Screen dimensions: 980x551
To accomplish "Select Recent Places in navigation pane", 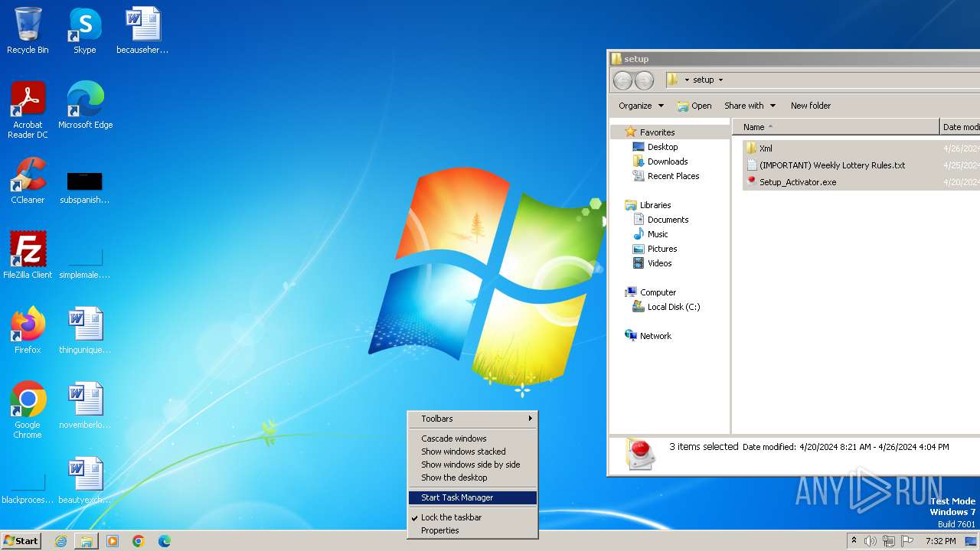I will tap(666, 176).
